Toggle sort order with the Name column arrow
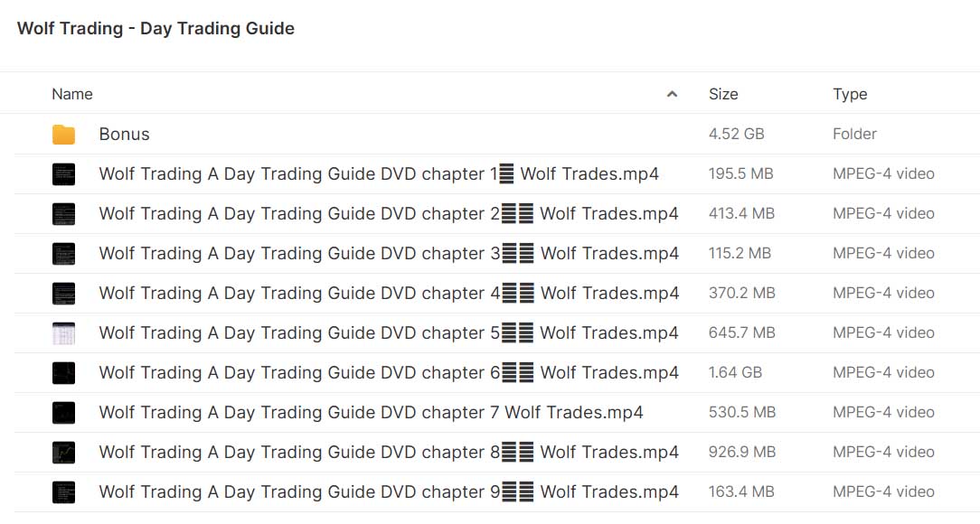980x524 pixels. tap(672, 94)
